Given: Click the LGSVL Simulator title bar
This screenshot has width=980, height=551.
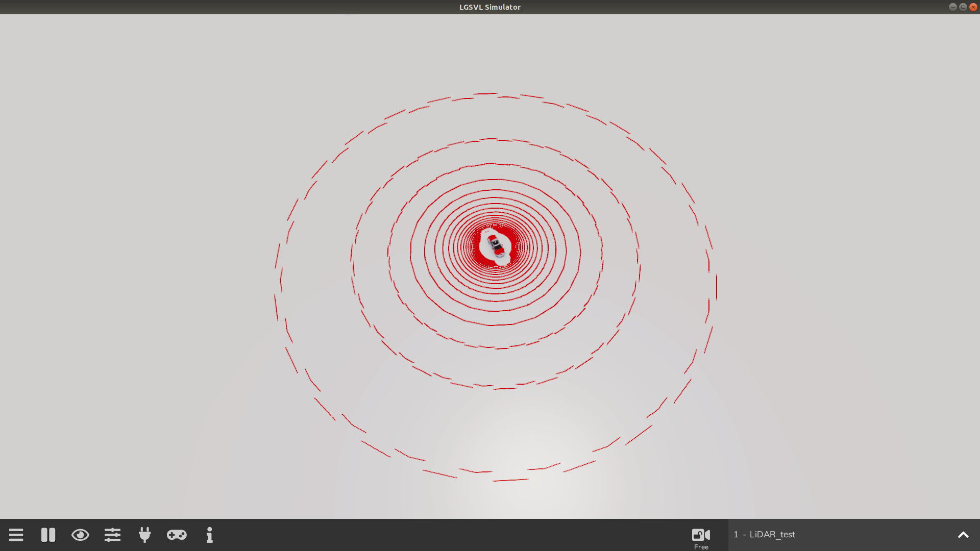Looking at the screenshot, I should 489,7.
